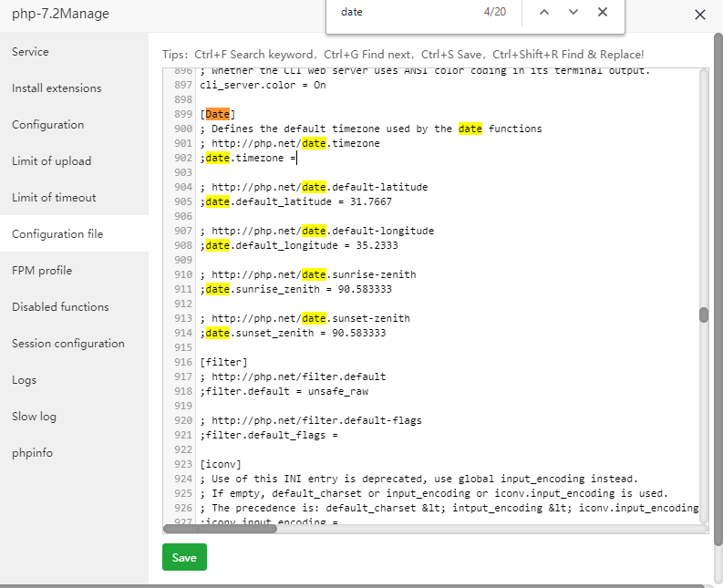This screenshot has height=588, width=723.
Task: Select Limit of upload
Action: (51, 161)
